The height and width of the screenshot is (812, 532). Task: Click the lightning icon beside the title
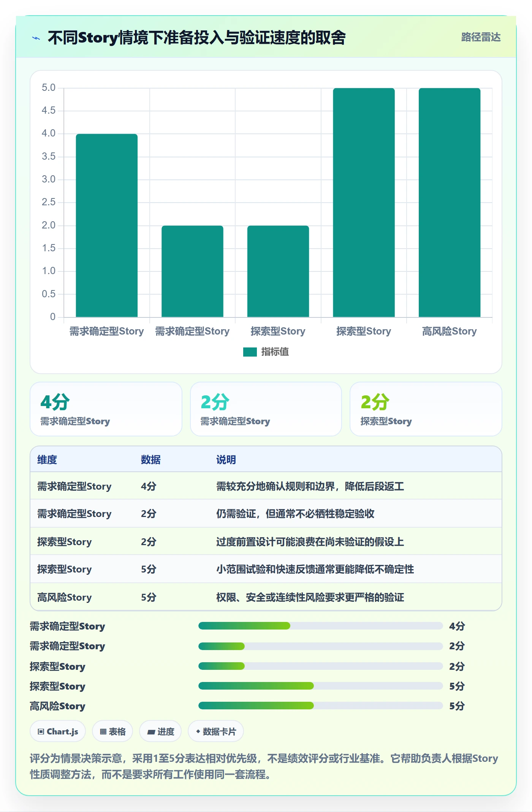coord(36,38)
